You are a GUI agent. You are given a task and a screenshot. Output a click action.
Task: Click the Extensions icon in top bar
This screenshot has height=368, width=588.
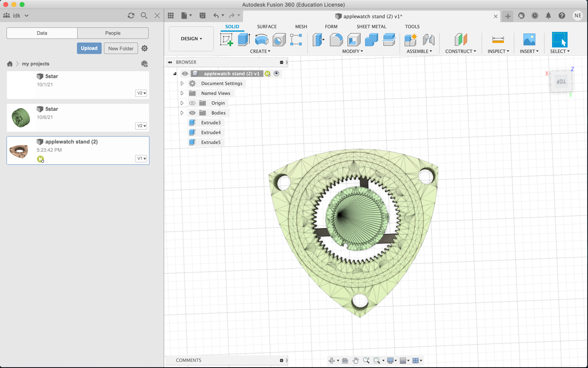pos(521,16)
